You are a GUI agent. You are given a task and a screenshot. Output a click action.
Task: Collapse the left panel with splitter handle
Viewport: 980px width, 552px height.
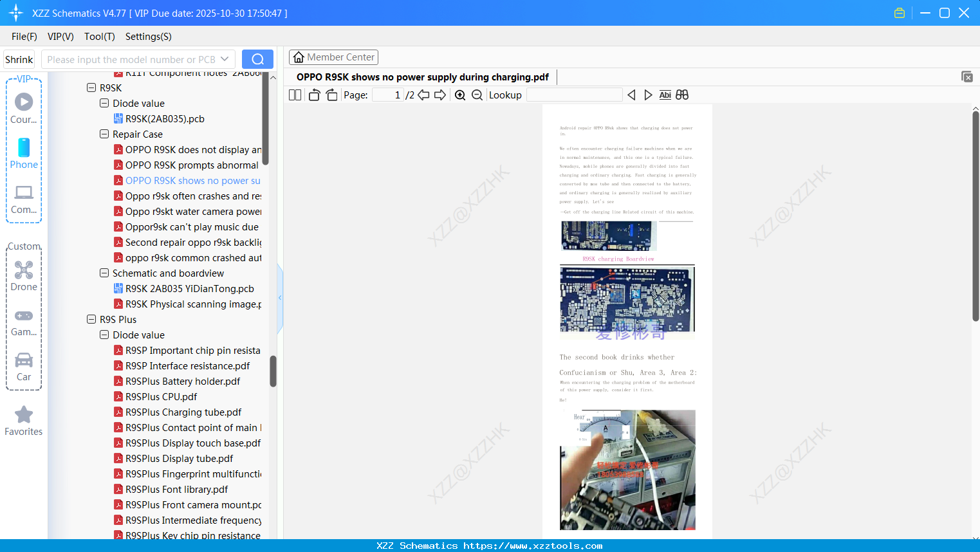pyautogui.click(x=280, y=298)
